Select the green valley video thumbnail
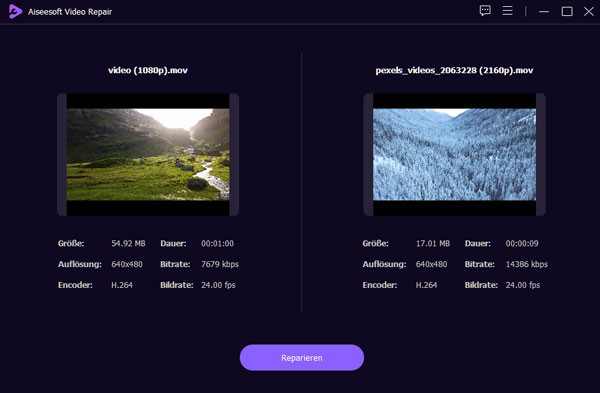Image resolution: width=600 pixels, height=393 pixels. [148, 154]
